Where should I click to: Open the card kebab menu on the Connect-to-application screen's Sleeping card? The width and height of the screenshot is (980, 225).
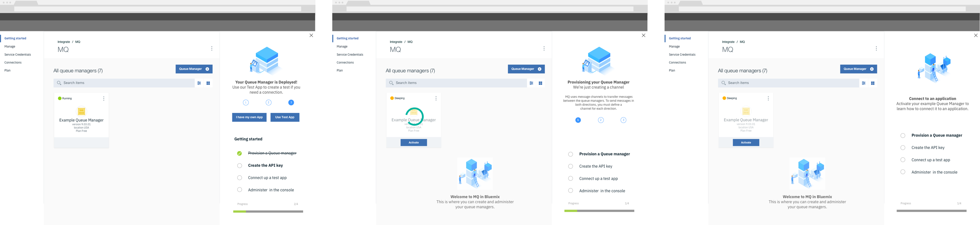click(x=768, y=98)
